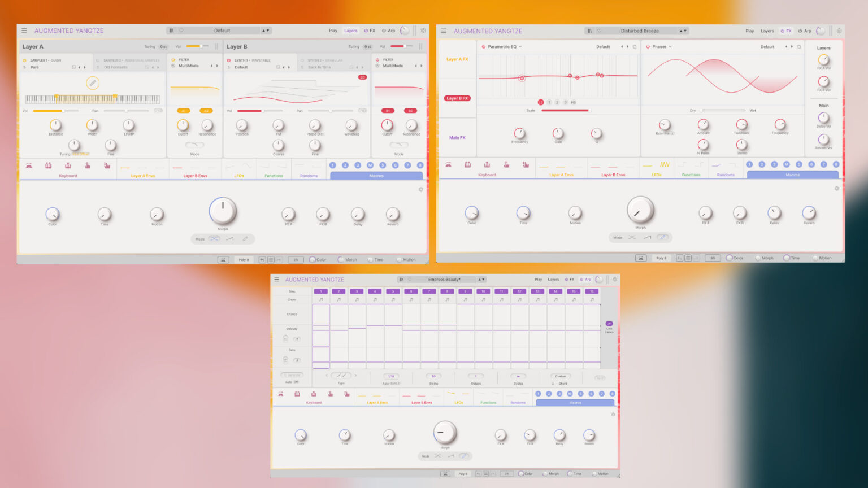The width and height of the screenshot is (868, 488).
Task: Click the Play button in the header
Action: pyautogui.click(x=333, y=30)
